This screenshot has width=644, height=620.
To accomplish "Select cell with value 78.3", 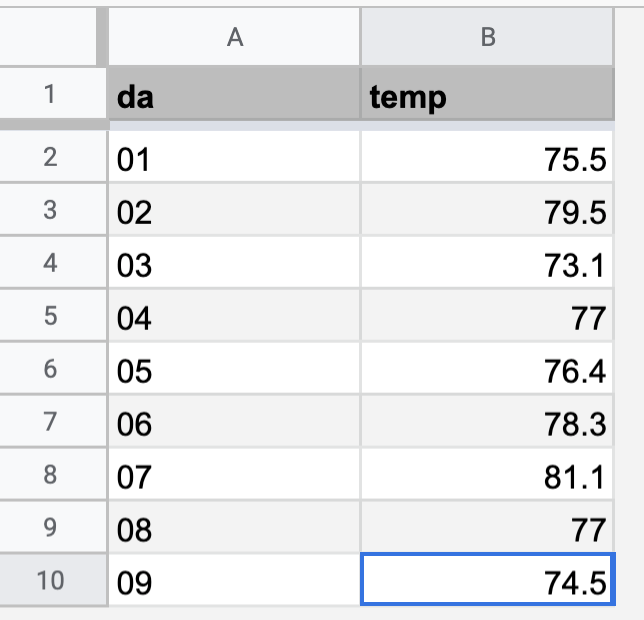I will pyautogui.click(x=487, y=424).
